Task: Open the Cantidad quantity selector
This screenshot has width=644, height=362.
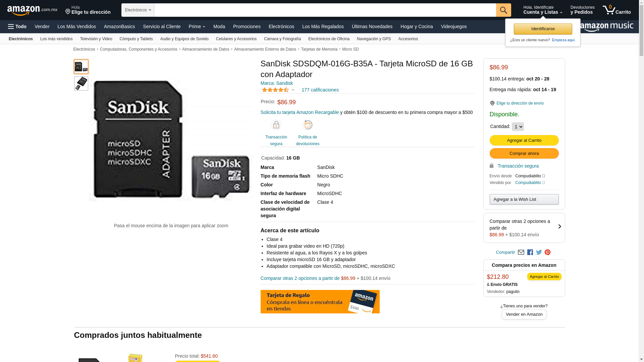Action: coord(518,127)
